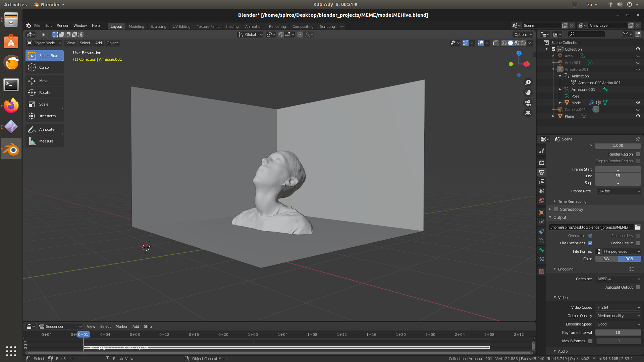
Task: Select the Transform tool
Action: (44, 116)
